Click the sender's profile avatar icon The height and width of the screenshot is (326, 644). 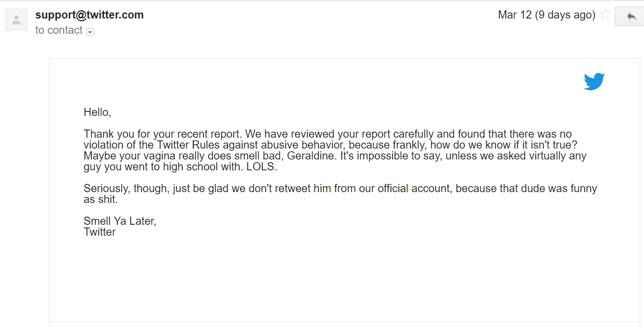(16, 20)
